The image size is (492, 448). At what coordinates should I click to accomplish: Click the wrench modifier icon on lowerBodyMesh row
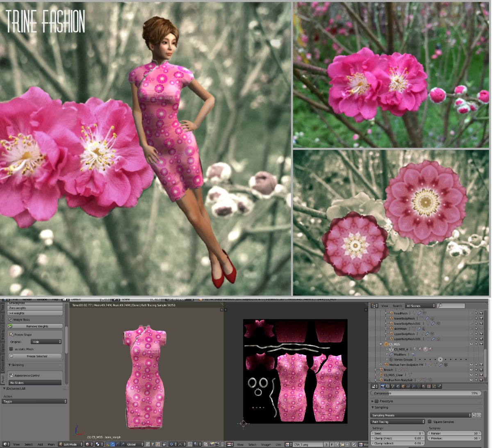pos(426,318)
